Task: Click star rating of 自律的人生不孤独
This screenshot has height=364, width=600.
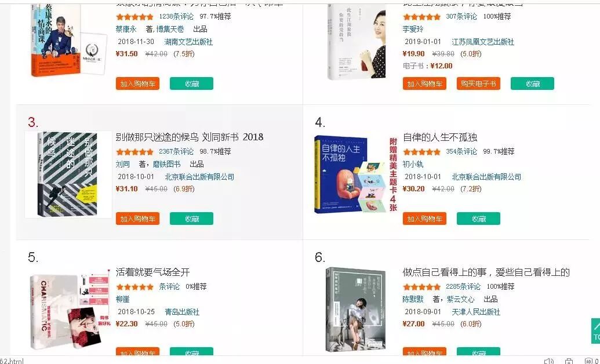Action: pos(421,152)
